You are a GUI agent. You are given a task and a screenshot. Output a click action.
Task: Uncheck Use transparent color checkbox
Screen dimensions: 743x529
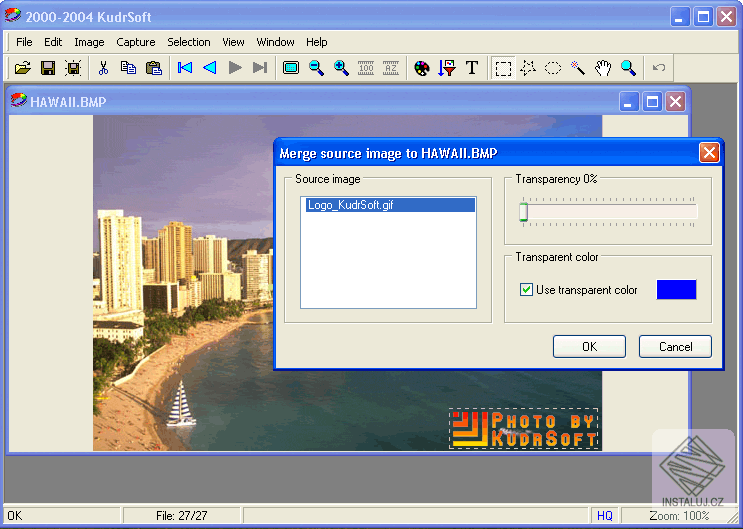tap(526, 290)
